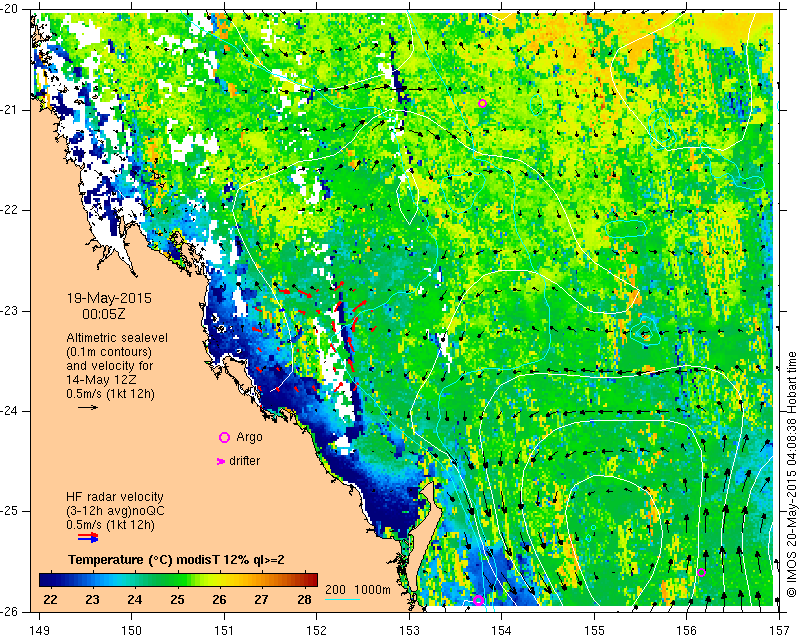Click latitude axis label '-26'
800x640 pixels.
[10, 612]
